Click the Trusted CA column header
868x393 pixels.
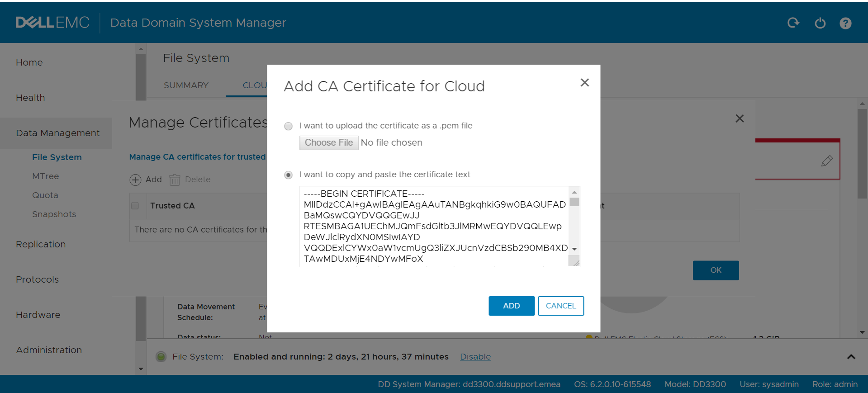coord(172,206)
